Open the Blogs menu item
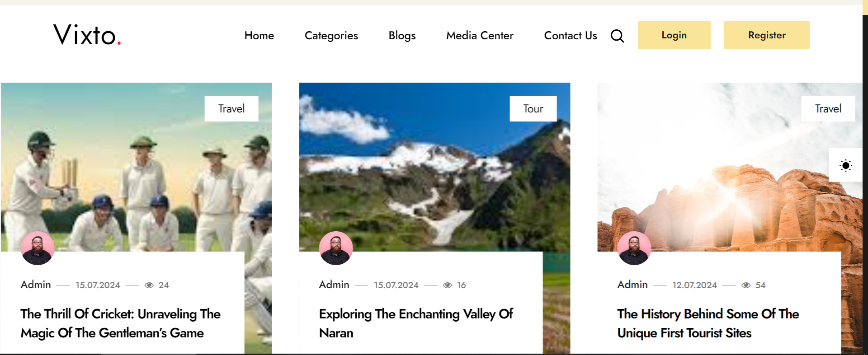The width and height of the screenshot is (868, 355). point(402,36)
